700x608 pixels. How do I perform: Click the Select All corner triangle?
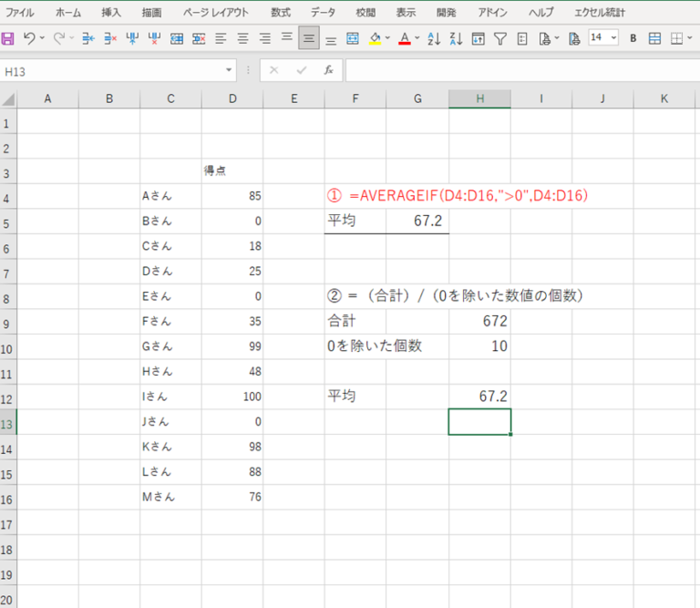click(8, 98)
